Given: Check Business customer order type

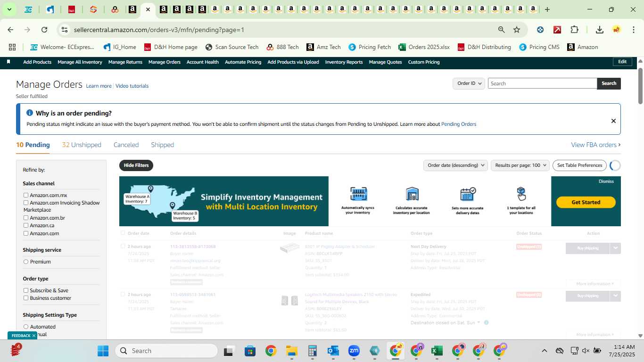Looking at the screenshot, I should point(26,298).
